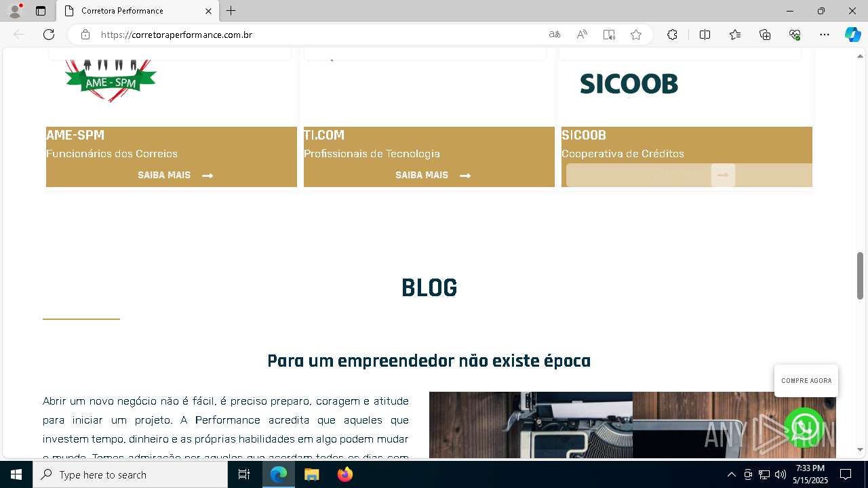Click the BLOG section heading
This screenshot has width=868, height=488.
(x=429, y=288)
